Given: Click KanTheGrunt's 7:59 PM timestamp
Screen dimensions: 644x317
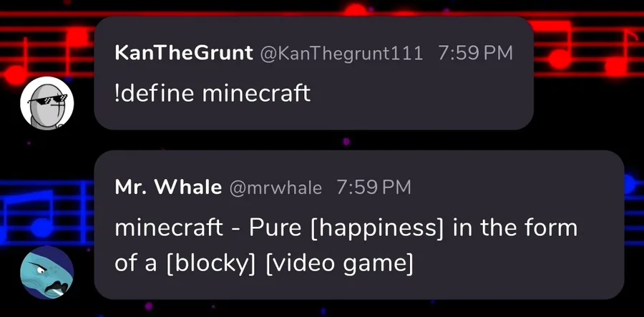Looking at the screenshot, I should [x=476, y=53].
